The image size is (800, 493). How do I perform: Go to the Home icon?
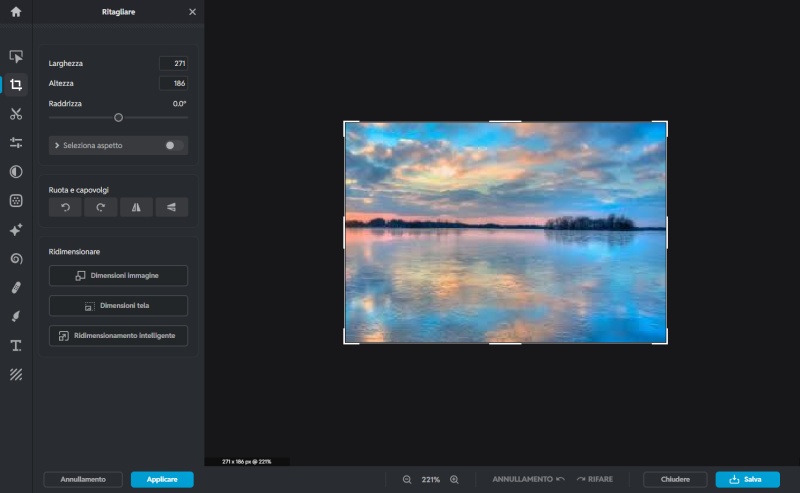15,12
